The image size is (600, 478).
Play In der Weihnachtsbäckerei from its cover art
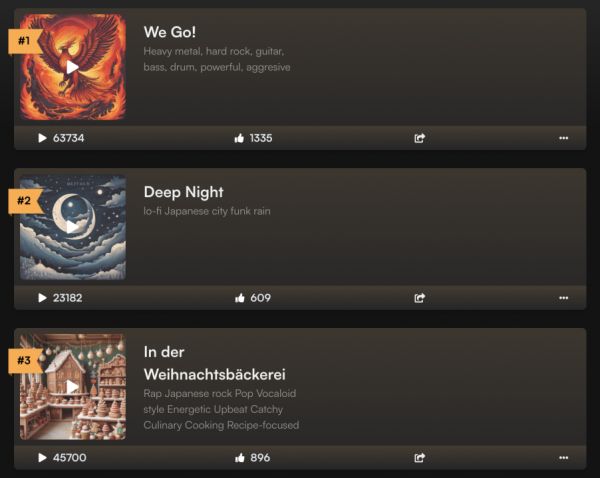(x=73, y=387)
